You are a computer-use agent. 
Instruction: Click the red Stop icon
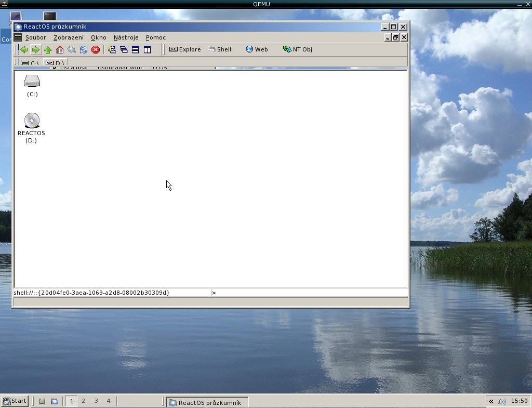(96, 49)
